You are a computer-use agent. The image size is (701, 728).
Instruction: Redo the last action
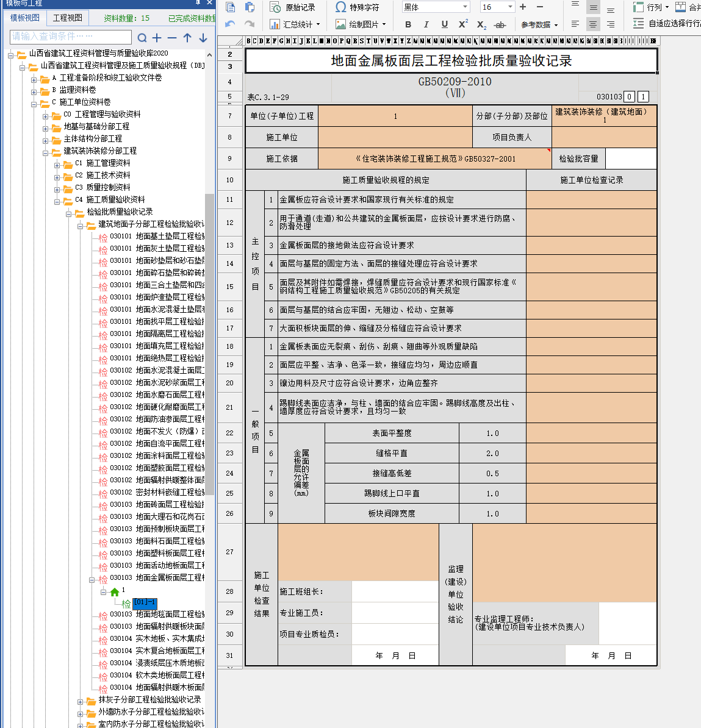click(250, 24)
